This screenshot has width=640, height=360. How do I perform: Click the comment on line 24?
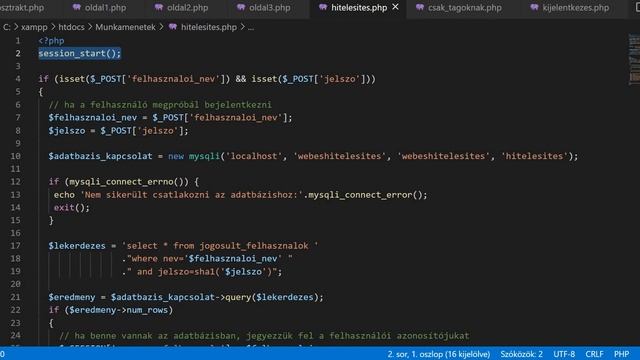(x=264, y=336)
